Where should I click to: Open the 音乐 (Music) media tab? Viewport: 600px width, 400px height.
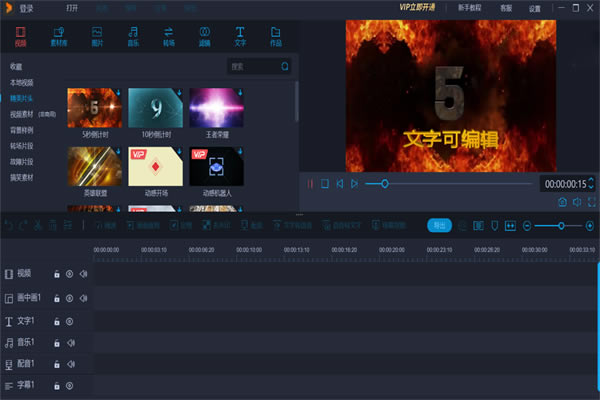[131, 37]
